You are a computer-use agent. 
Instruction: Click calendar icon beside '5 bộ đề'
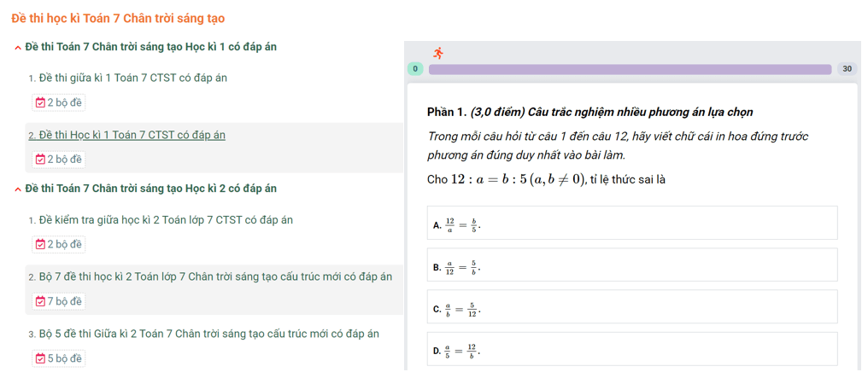pos(40,358)
